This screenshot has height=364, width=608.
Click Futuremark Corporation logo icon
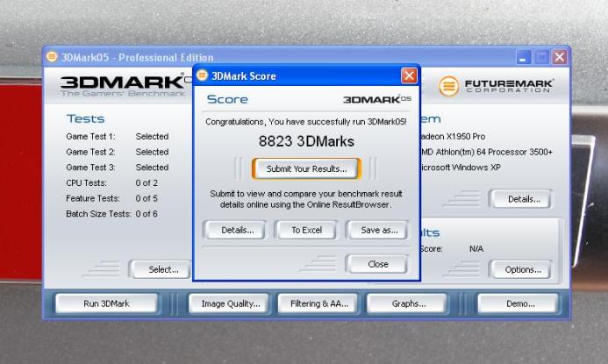tap(448, 86)
